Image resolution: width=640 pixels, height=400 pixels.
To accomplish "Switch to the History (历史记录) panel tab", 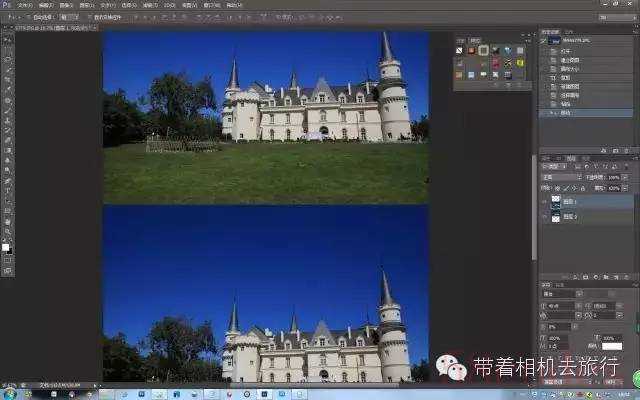I will coord(551,32).
